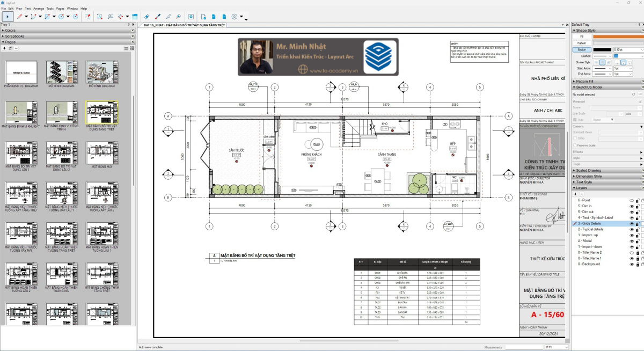Select the Split tool
The width and height of the screenshot is (644, 351).
[168, 17]
